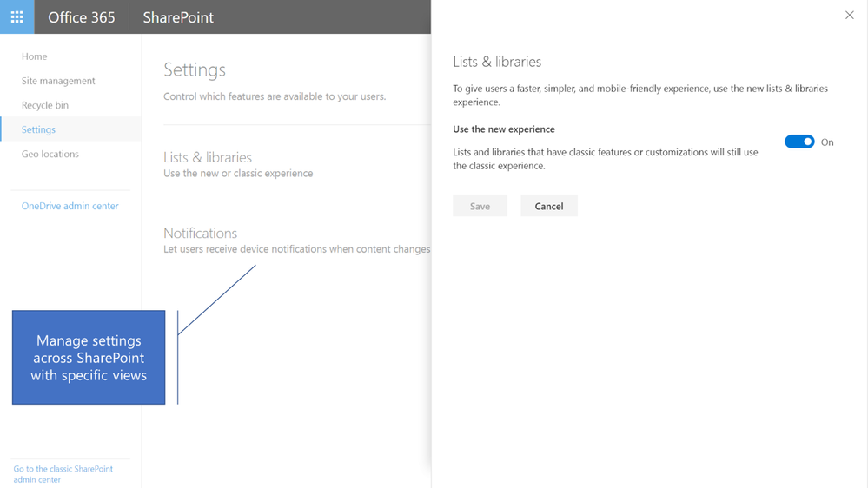This screenshot has width=868, height=488.
Task: Open the Lists & libraries setting
Action: coord(208,158)
